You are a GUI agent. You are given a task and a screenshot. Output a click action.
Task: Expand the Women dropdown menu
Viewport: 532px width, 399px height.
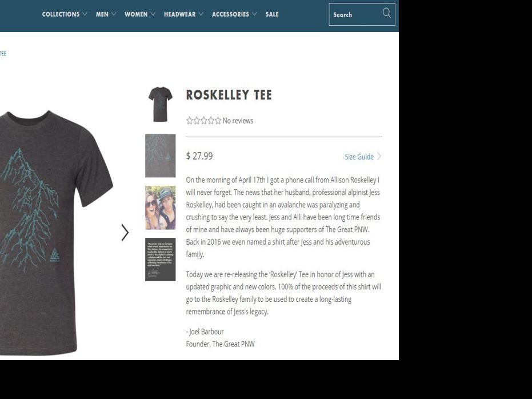[x=140, y=14]
